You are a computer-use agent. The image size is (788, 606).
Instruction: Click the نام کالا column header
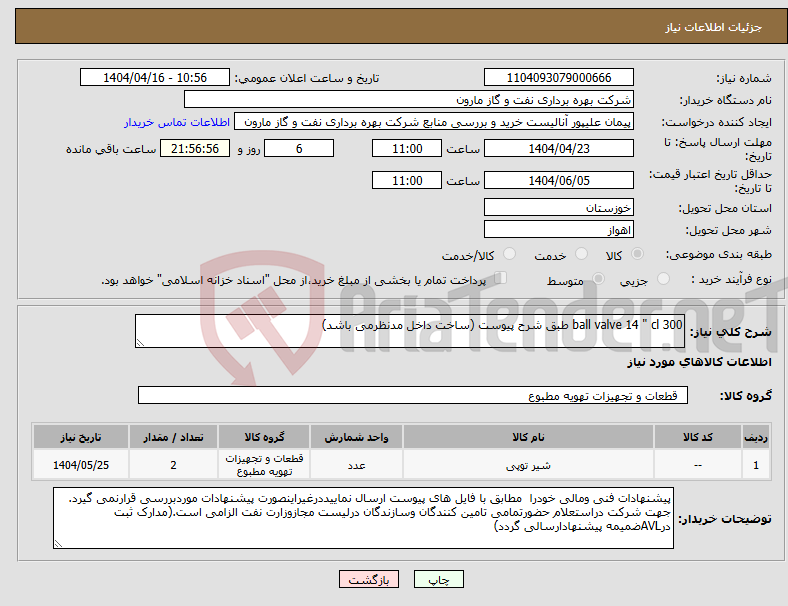pyautogui.click(x=528, y=437)
